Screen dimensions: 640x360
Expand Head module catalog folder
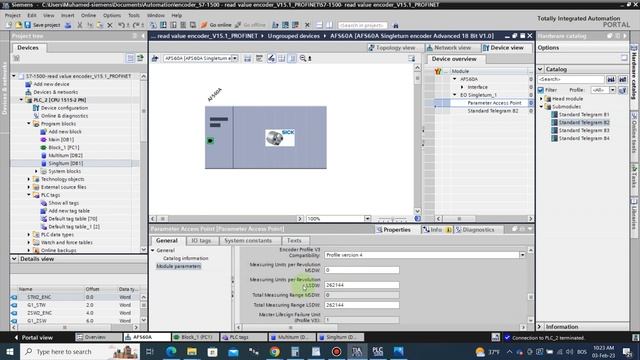(542, 99)
